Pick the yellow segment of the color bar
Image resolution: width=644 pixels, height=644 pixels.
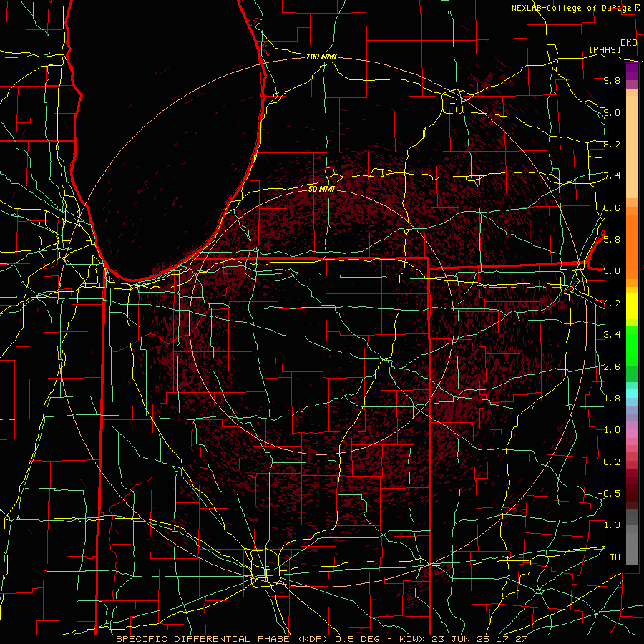pyautogui.click(x=632, y=306)
